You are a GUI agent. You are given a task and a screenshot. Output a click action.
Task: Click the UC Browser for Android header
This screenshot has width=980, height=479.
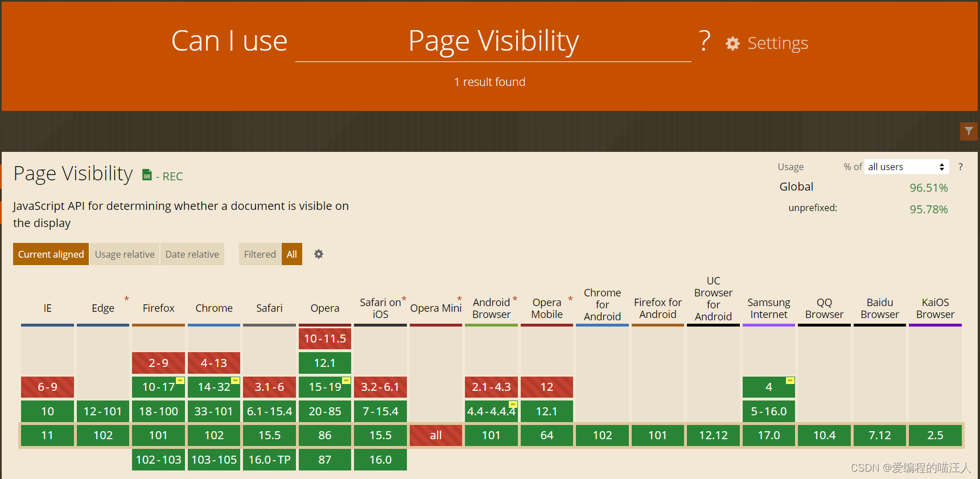(x=713, y=299)
